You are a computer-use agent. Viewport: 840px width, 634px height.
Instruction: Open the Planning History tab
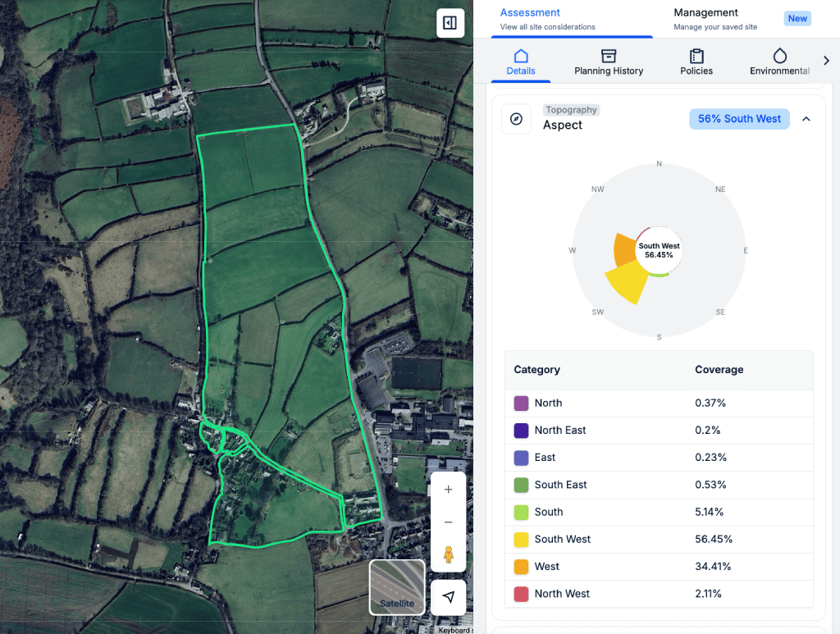(609, 62)
